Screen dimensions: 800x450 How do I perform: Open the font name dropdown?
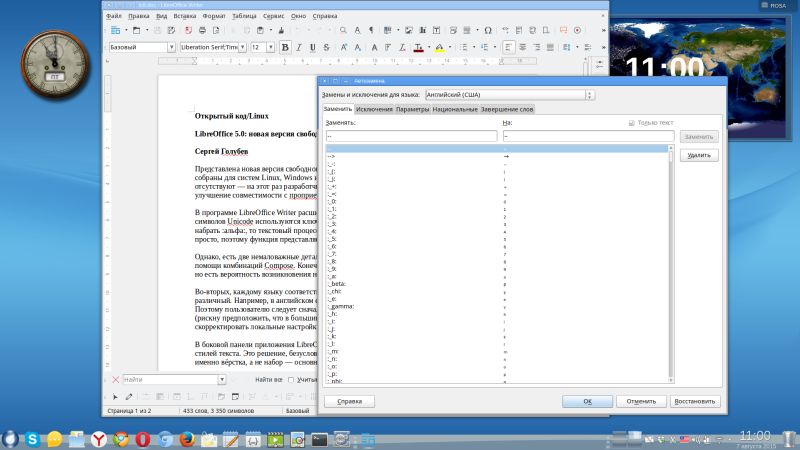pos(242,47)
